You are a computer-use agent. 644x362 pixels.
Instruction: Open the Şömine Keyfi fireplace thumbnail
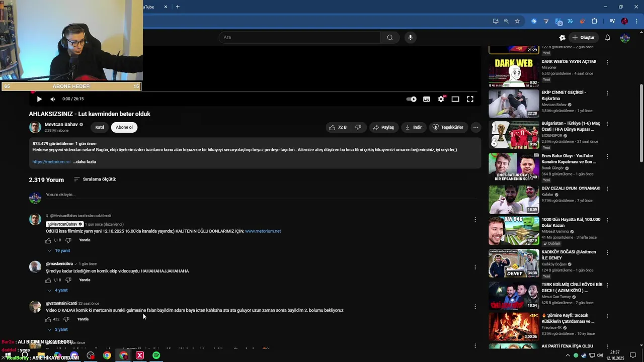pyautogui.click(x=514, y=326)
